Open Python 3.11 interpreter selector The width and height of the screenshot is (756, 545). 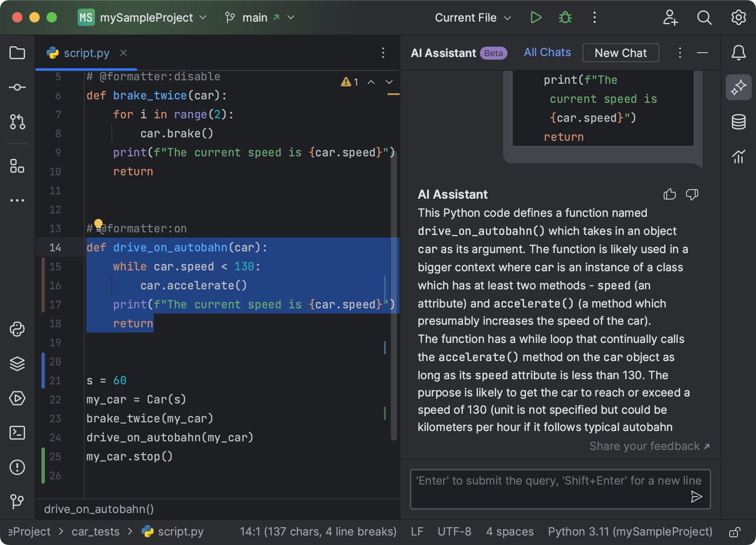tap(630, 532)
